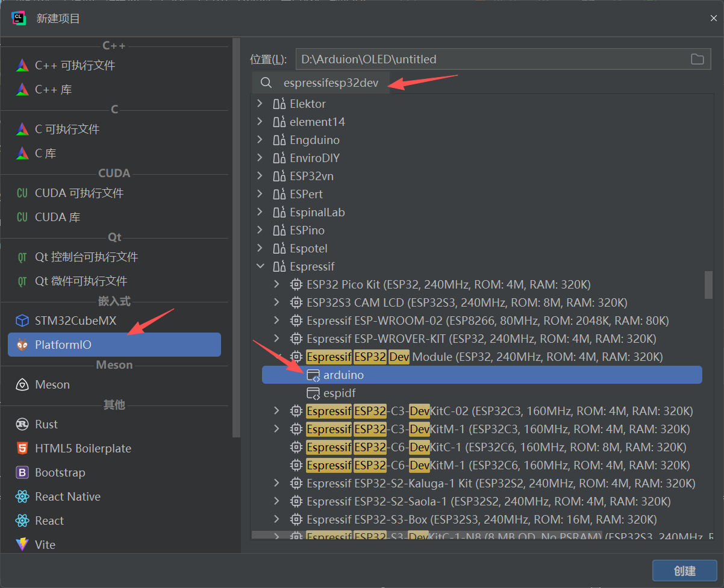Image resolution: width=724 pixels, height=588 pixels.
Task: Choose C 可执行文件 project type
Action: (114, 129)
